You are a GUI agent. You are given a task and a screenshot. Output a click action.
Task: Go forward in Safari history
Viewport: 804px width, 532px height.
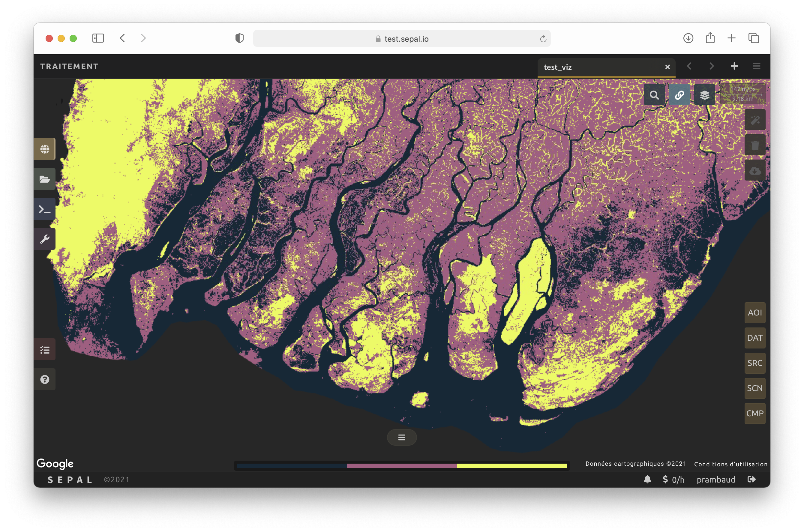tap(143, 38)
